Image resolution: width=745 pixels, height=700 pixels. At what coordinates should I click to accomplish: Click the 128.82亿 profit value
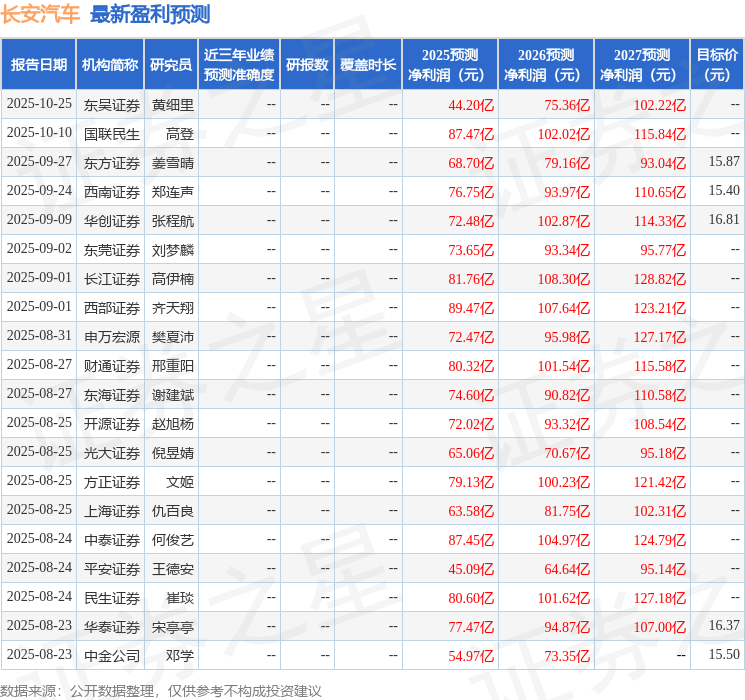click(660, 279)
